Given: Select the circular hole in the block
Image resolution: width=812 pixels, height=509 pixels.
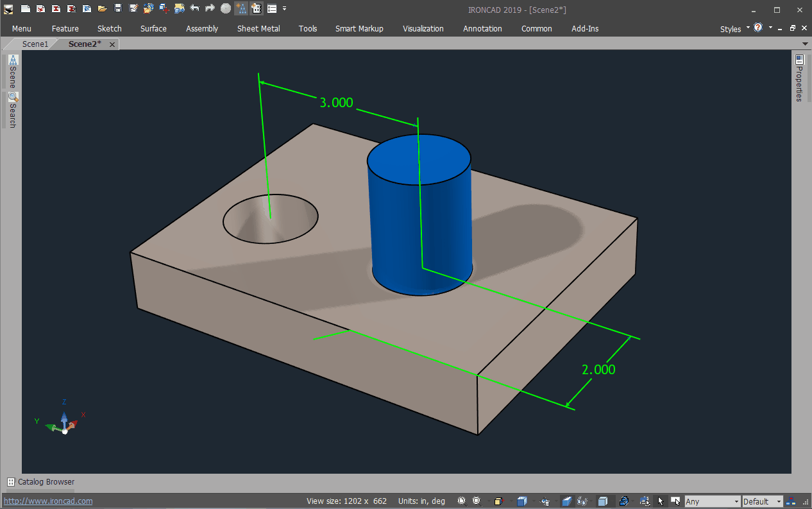Looking at the screenshot, I should (x=270, y=219).
